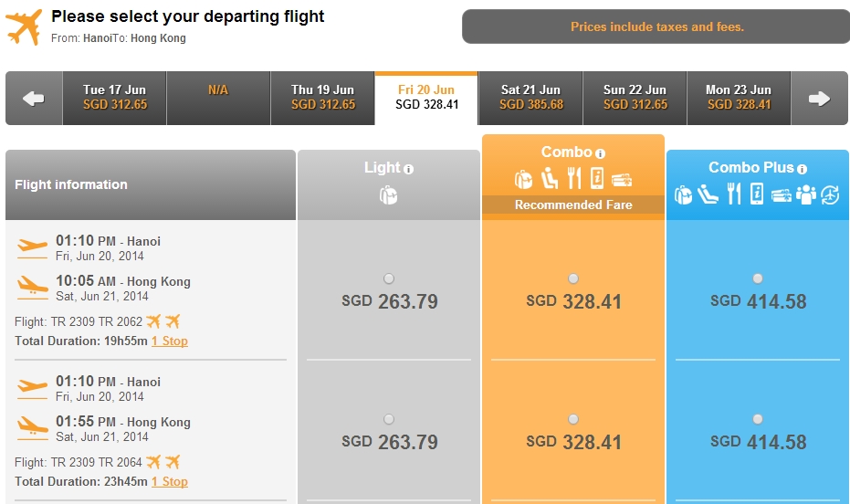The height and width of the screenshot is (504, 850).
Task: Select the Thu 19 Jun date tab
Action: pyautogui.click(x=322, y=98)
